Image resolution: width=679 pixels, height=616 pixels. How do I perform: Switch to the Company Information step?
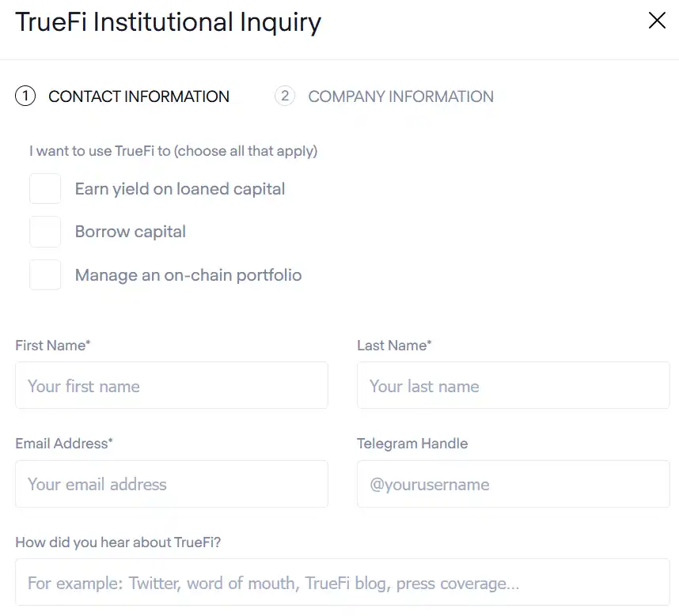tap(400, 96)
